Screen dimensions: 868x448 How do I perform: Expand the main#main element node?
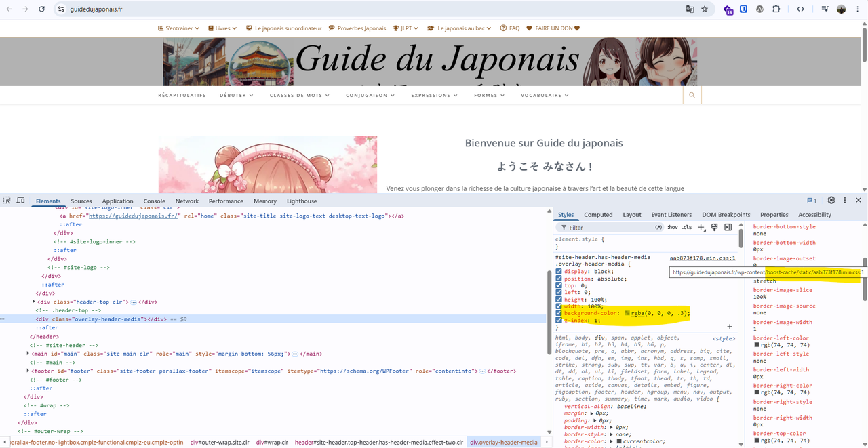click(x=28, y=354)
